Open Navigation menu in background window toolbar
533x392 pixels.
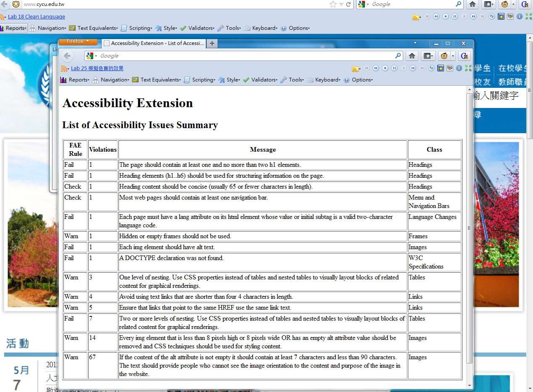[47, 28]
